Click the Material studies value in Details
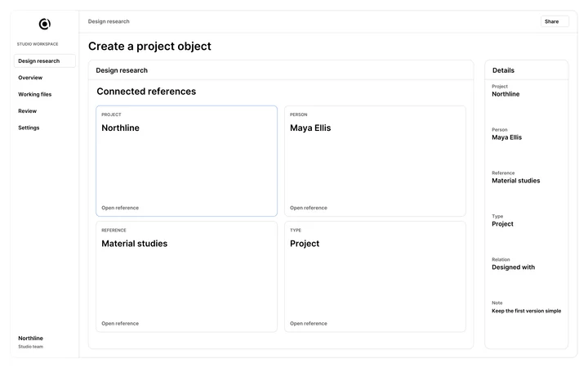 click(x=515, y=181)
